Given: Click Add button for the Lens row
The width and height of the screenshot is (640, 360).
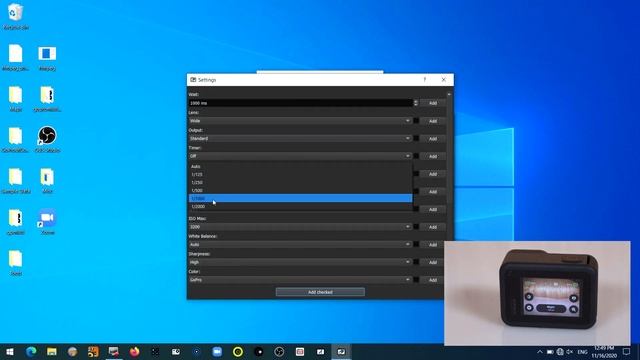Looking at the screenshot, I should (x=433, y=121).
